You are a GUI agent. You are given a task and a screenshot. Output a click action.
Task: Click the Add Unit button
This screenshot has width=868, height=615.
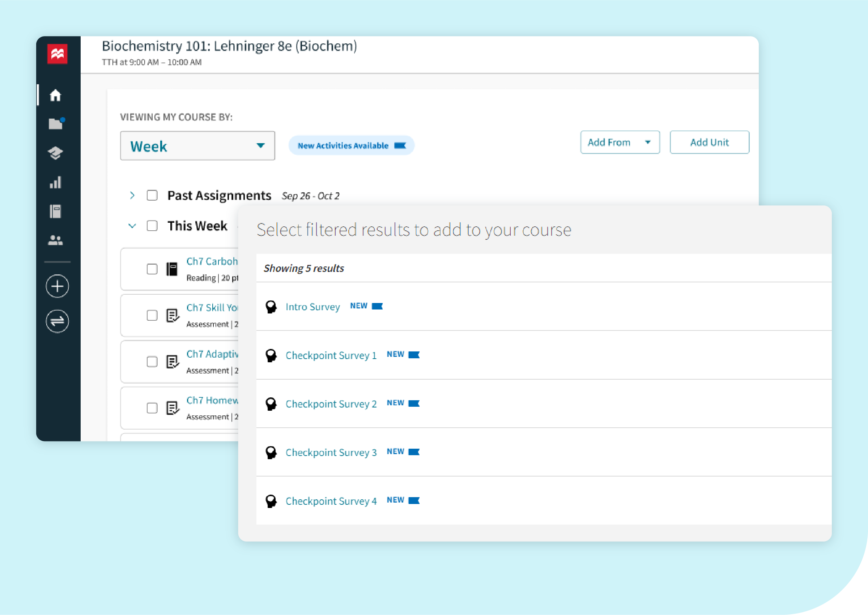pyautogui.click(x=709, y=142)
